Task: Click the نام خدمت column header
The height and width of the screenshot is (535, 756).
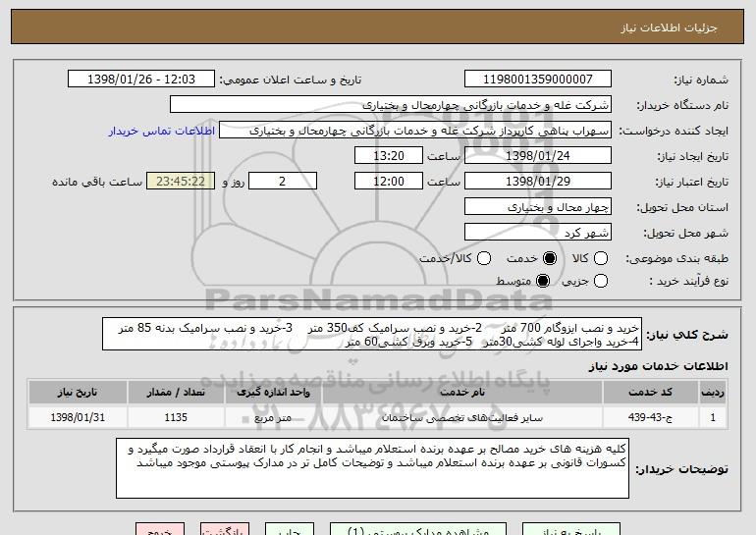Action: point(461,393)
